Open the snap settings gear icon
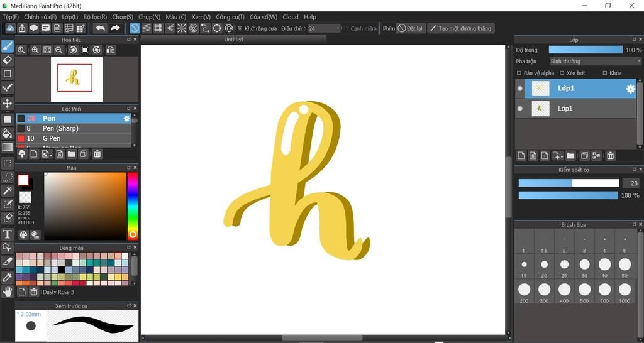644x343 pixels. (x=229, y=28)
